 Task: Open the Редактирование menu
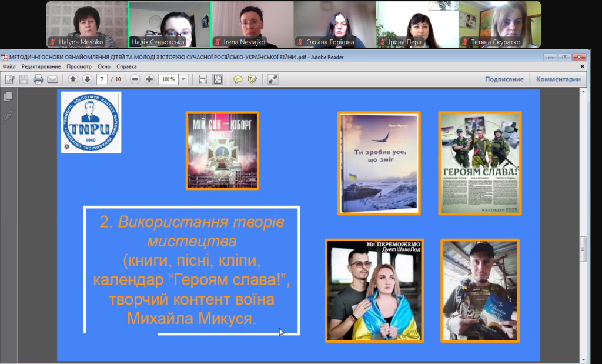click(x=41, y=66)
